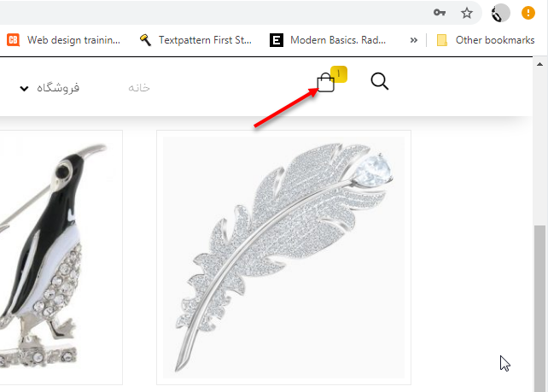This screenshot has width=548, height=392.
Task: Open the feather brooch product image
Action: tap(283, 257)
